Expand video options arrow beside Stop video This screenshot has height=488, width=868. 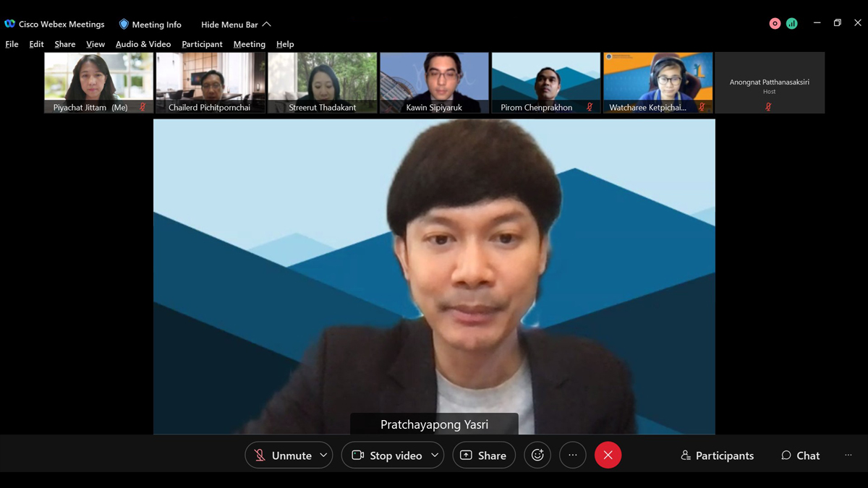(x=435, y=455)
